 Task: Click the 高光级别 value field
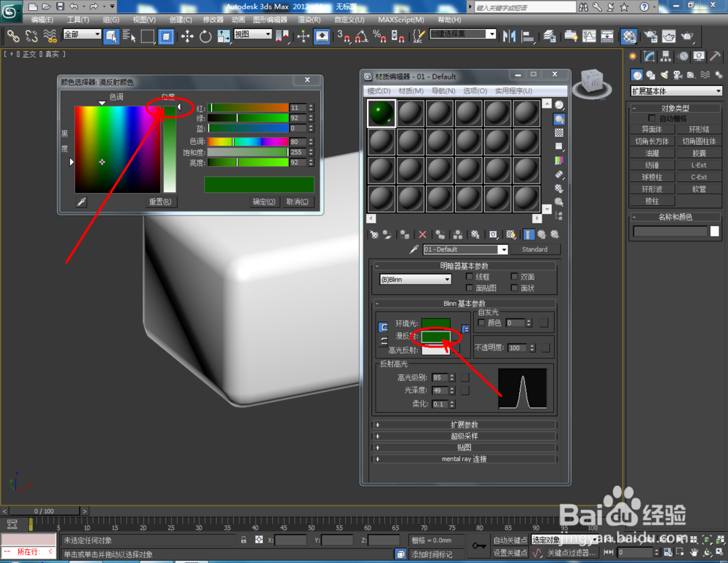(440, 377)
